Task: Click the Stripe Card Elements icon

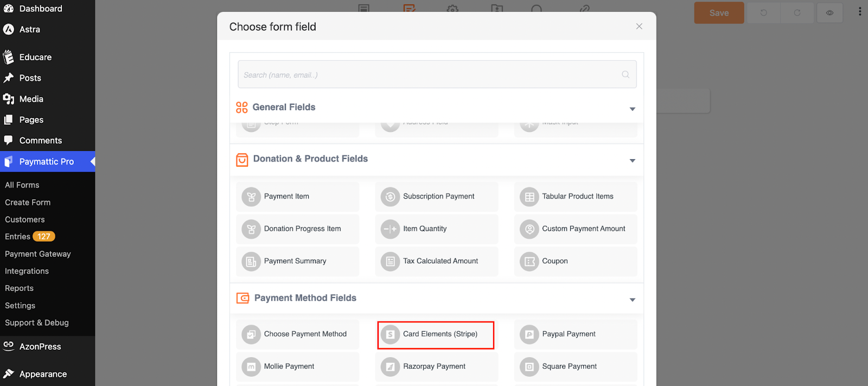Action: [390, 334]
